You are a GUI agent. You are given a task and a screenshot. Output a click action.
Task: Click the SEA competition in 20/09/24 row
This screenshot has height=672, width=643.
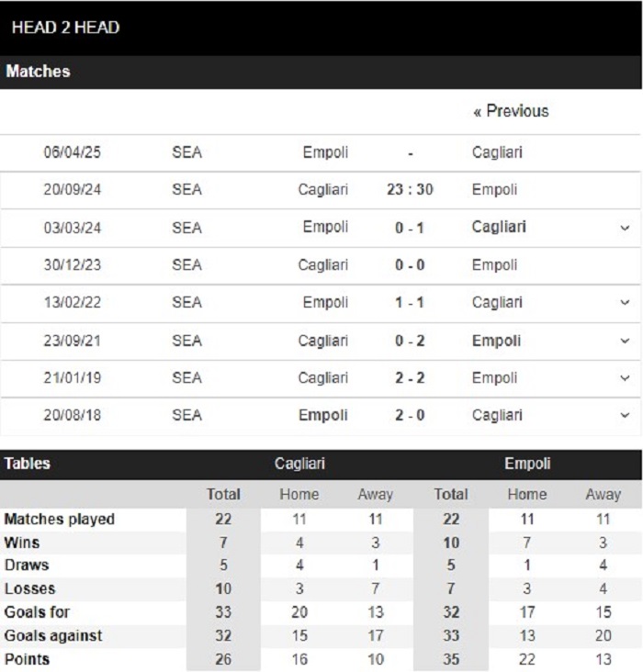tap(186, 189)
